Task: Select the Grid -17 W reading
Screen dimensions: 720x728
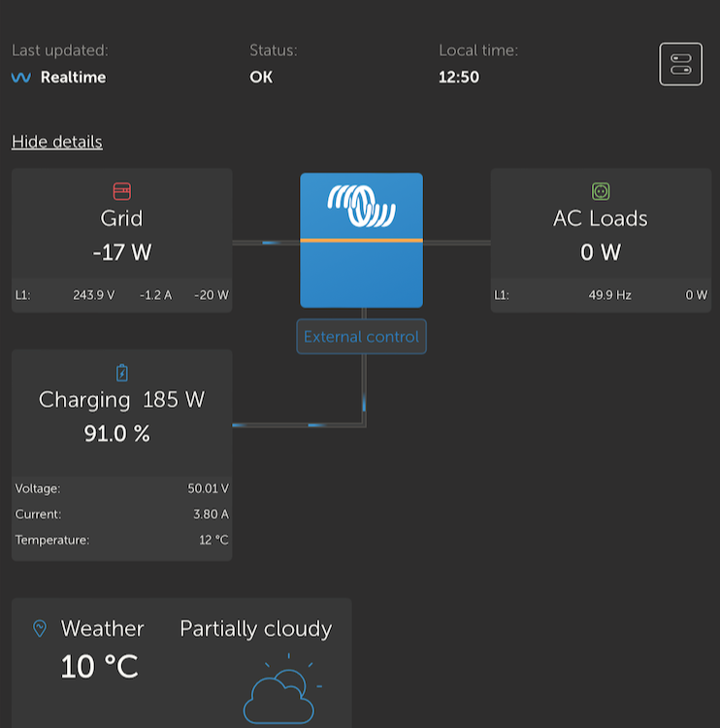Action: click(x=122, y=252)
